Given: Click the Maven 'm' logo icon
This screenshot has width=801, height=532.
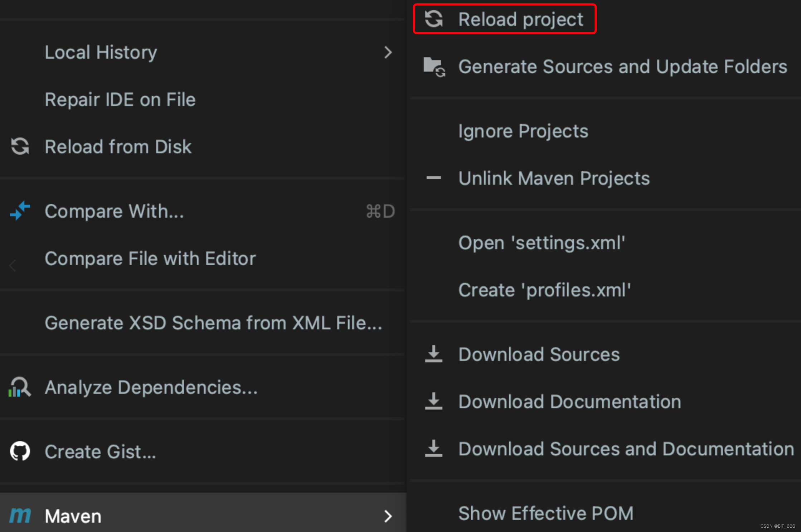Looking at the screenshot, I should pyautogui.click(x=20, y=516).
